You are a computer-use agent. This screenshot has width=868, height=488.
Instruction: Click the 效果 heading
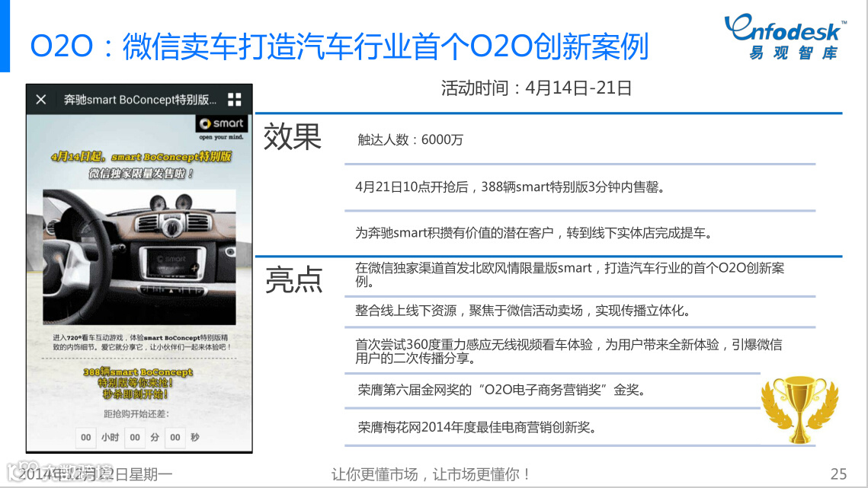(293, 137)
